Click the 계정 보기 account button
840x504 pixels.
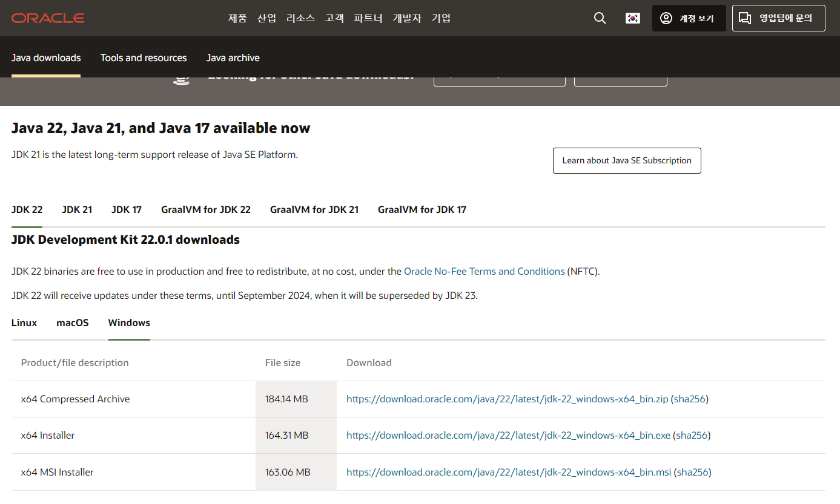tap(689, 18)
